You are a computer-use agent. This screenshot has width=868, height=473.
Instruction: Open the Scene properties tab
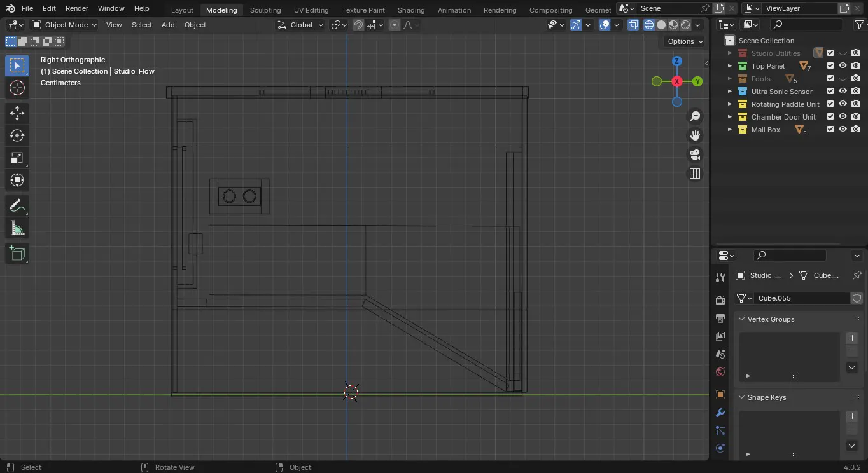pyautogui.click(x=720, y=353)
